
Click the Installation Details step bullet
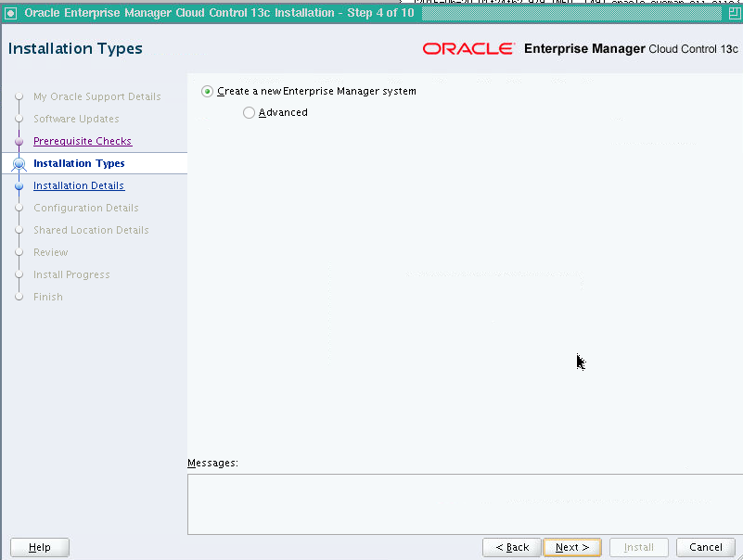[x=19, y=186]
